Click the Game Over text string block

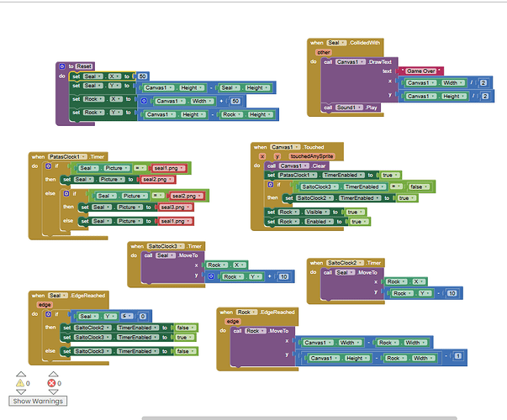(420, 71)
